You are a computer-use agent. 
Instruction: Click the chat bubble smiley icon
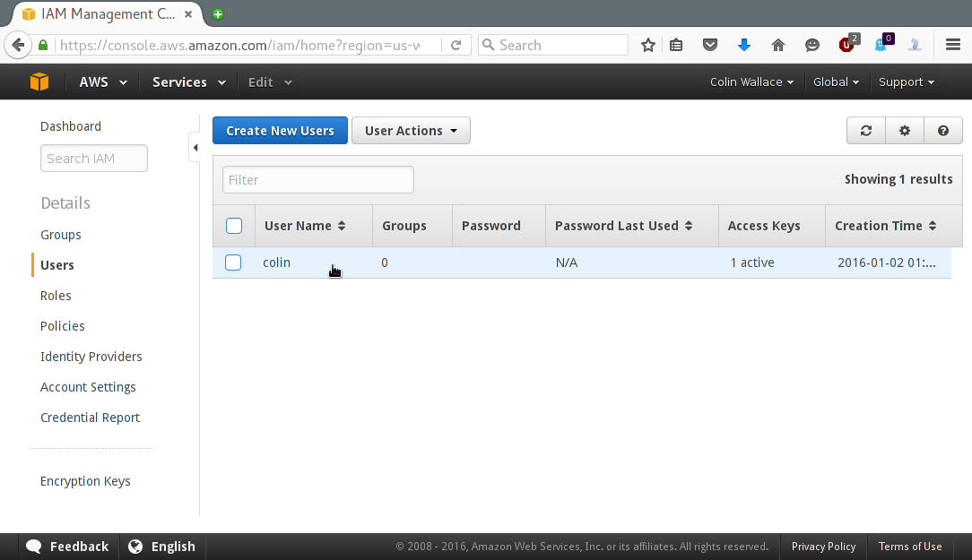[812, 45]
